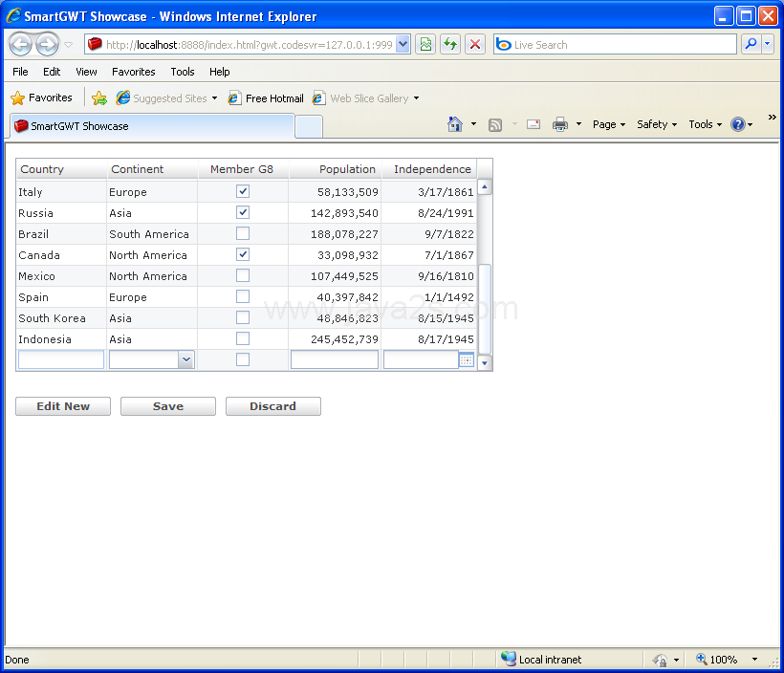The image size is (784, 673).
Task: Open the Help menu
Action: tap(220, 72)
